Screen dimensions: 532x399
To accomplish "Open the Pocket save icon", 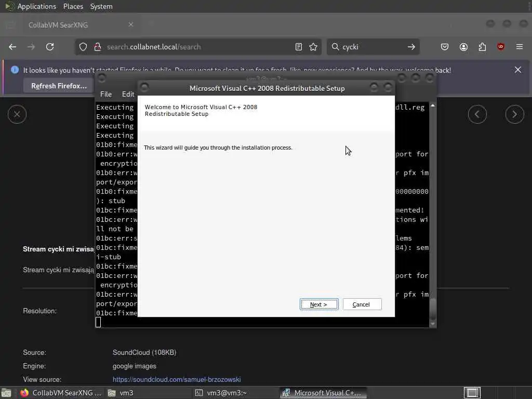I will pos(445,47).
